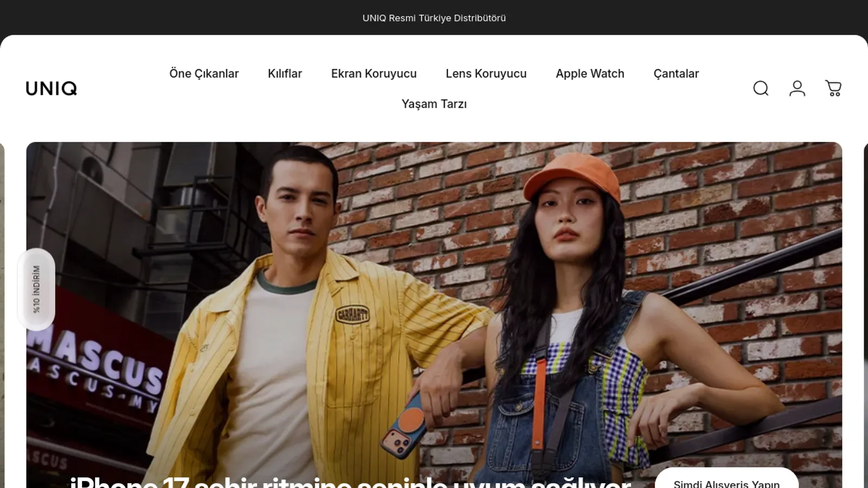The height and width of the screenshot is (488, 868).
Task: Open the shopping cart icon
Action: click(833, 88)
